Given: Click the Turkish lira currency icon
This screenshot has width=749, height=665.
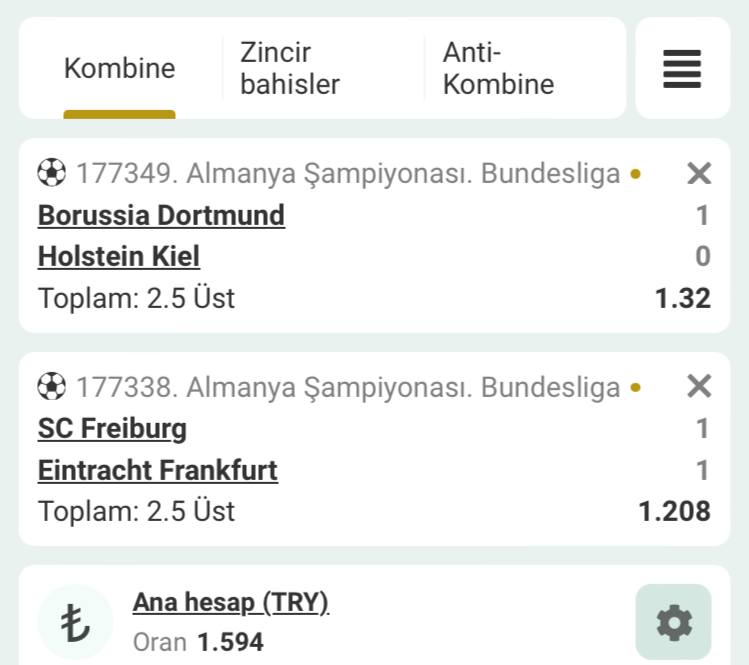Looking at the screenshot, I should click(75, 623).
